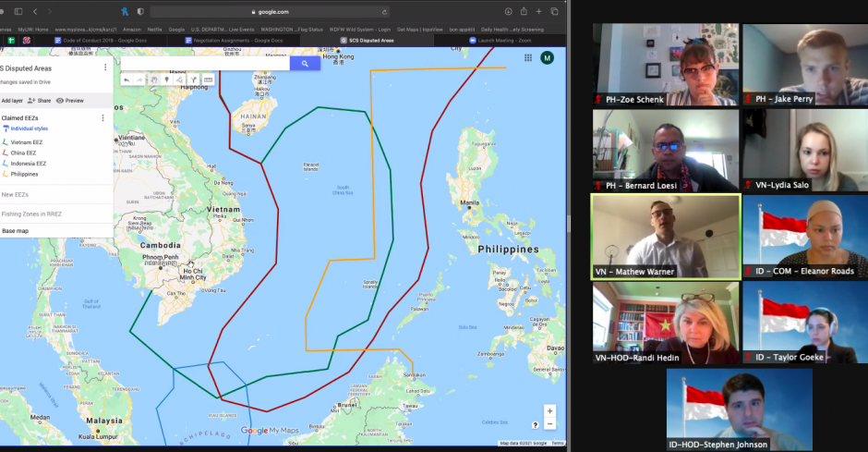The image size is (868, 452).
Task: Focus the map search input field
Action: coord(205,64)
